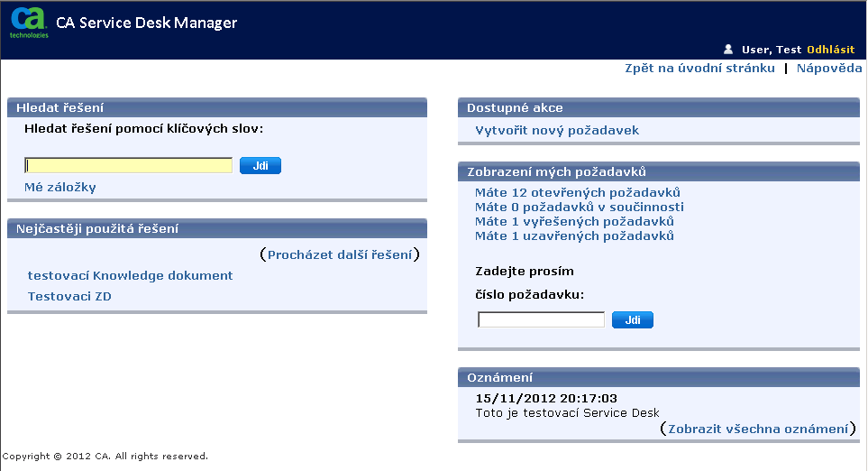Create request via Vytvořit nový požadavek
Image resolution: width=868 pixels, height=471 pixels.
[557, 130]
